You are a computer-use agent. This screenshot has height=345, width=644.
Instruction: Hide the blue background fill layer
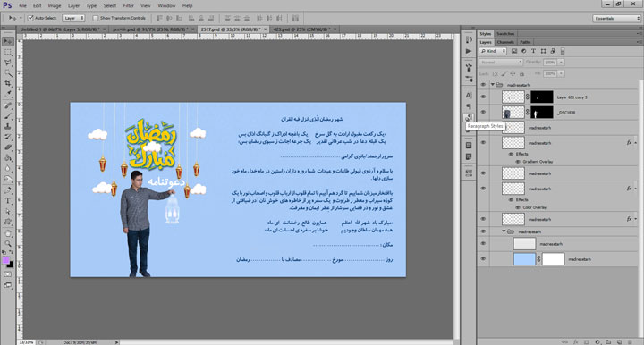tap(483, 259)
